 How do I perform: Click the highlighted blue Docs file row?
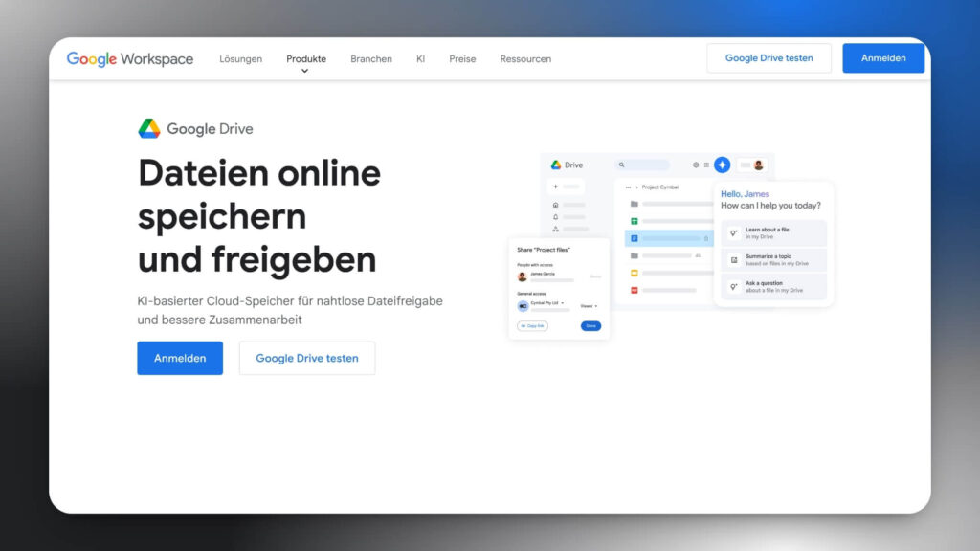click(669, 238)
